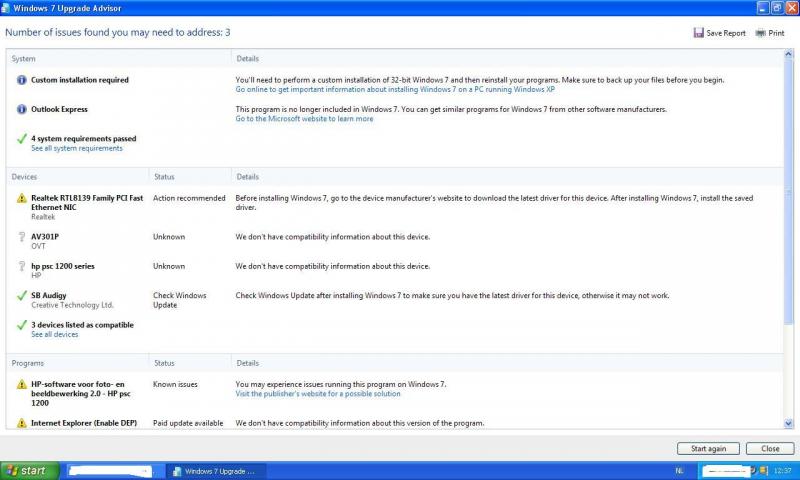The width and height of the screenshot is (800, 480).
Task: Follow 'Visit the publisher's website for a possible solution'
Action: pos(317,393)
